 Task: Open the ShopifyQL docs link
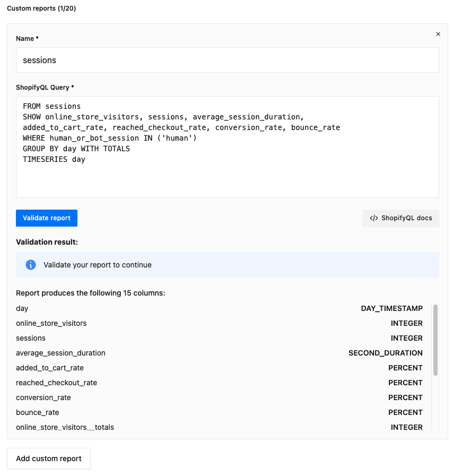400,218
